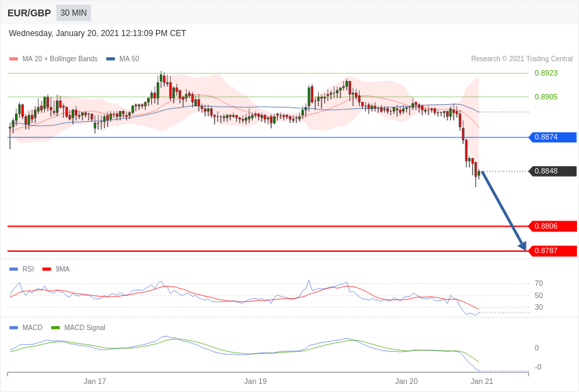Click the MACD Signal green swatch
The width and height of the screenshot is (579, 392).
pos(55,328)
